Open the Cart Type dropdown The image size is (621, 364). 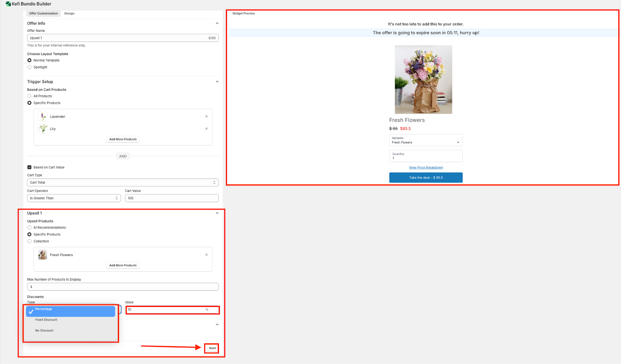(x=123, y=182)
